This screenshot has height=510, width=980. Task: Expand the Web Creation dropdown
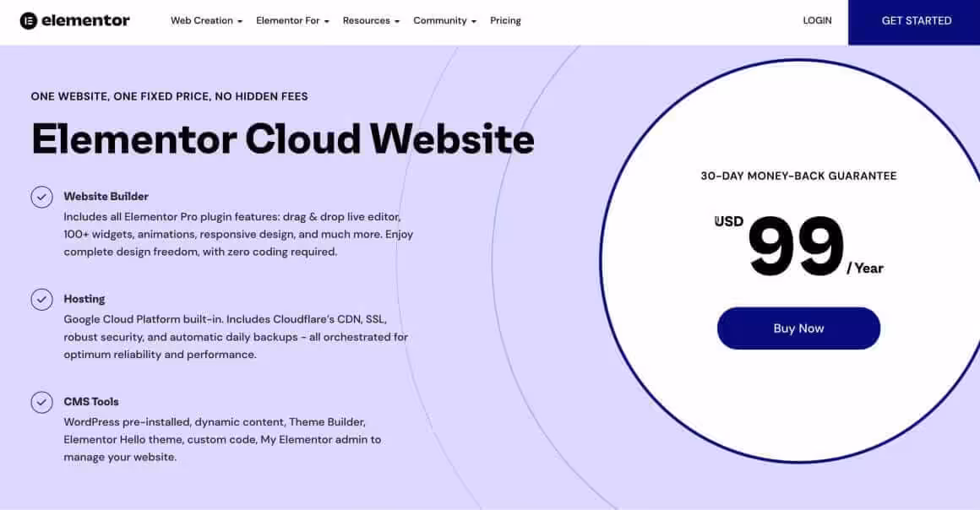(205, 20)
